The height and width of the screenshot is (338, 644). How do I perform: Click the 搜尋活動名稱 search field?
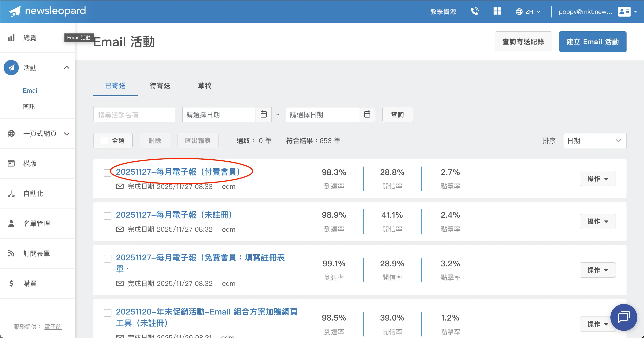(134, 115)
